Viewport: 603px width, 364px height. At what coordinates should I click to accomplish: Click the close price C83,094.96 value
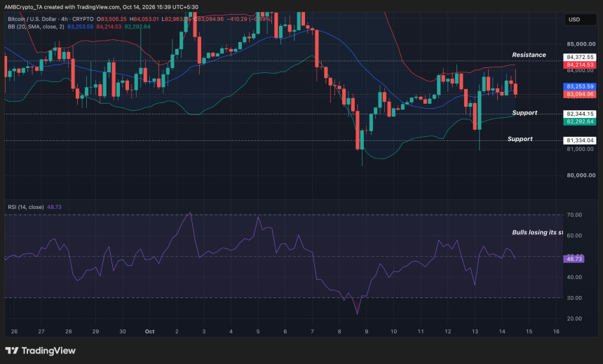click(208, 19)
